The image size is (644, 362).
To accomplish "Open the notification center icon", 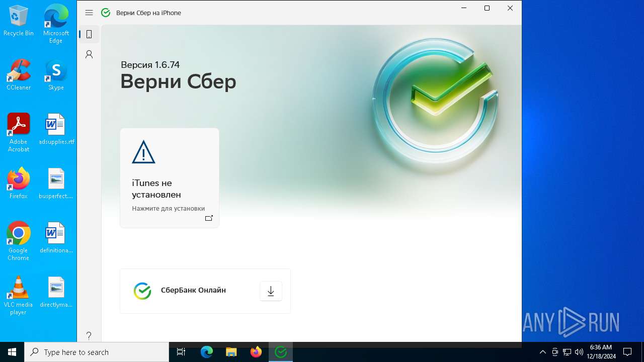I will point(627,352).
